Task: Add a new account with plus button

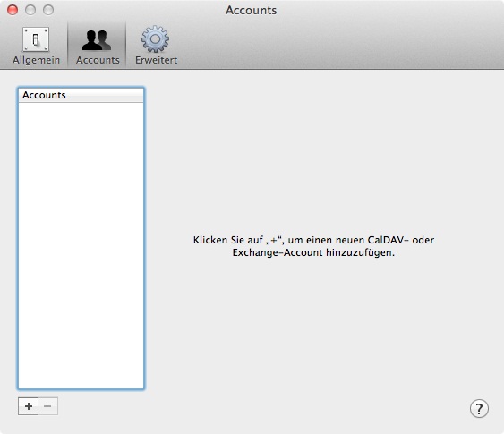Action: click(x=29, y=406)
